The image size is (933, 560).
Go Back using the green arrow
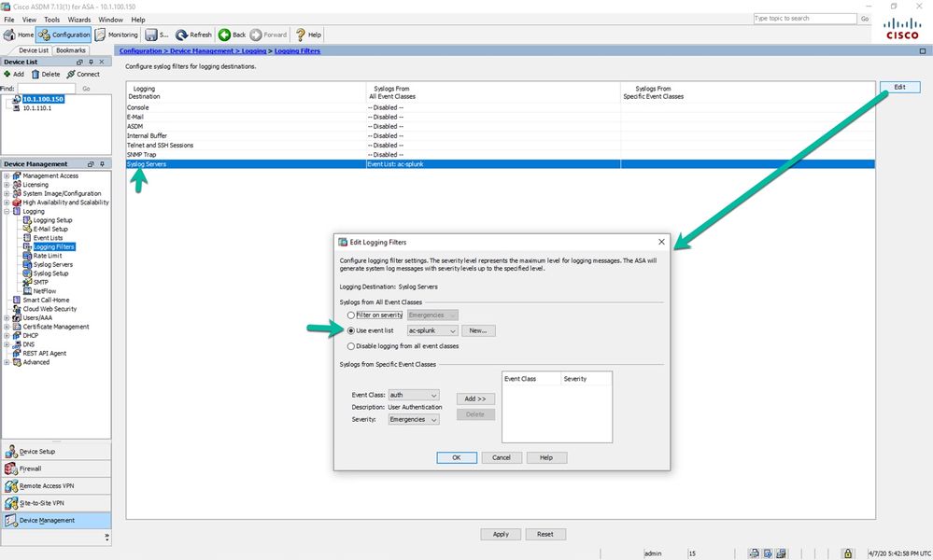[x=232, y=35]
